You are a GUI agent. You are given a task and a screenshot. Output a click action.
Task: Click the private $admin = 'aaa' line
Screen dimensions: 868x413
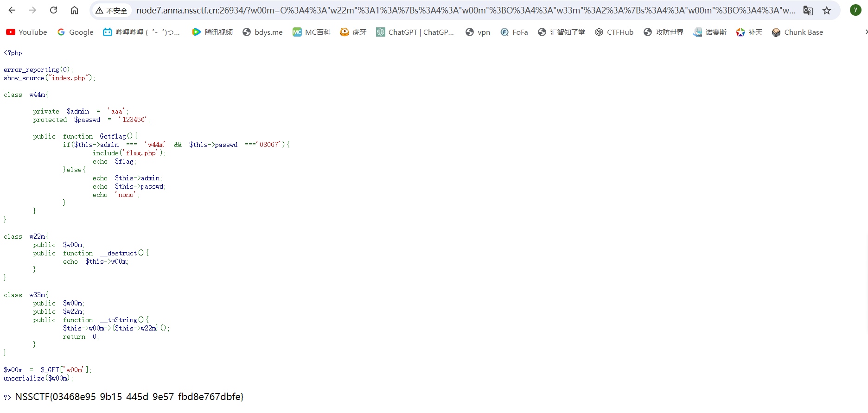(81, 111)
